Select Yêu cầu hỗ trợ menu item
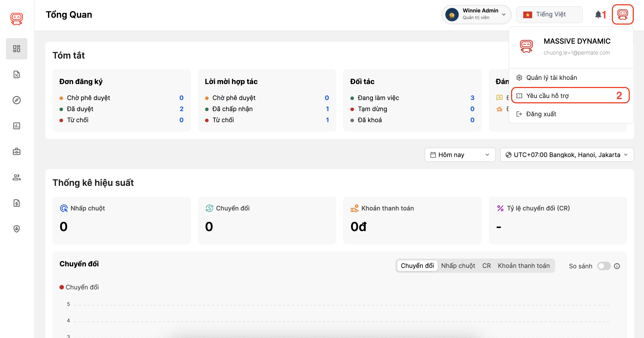This screenshot has height=338, width=644. (x=547, y=96)
